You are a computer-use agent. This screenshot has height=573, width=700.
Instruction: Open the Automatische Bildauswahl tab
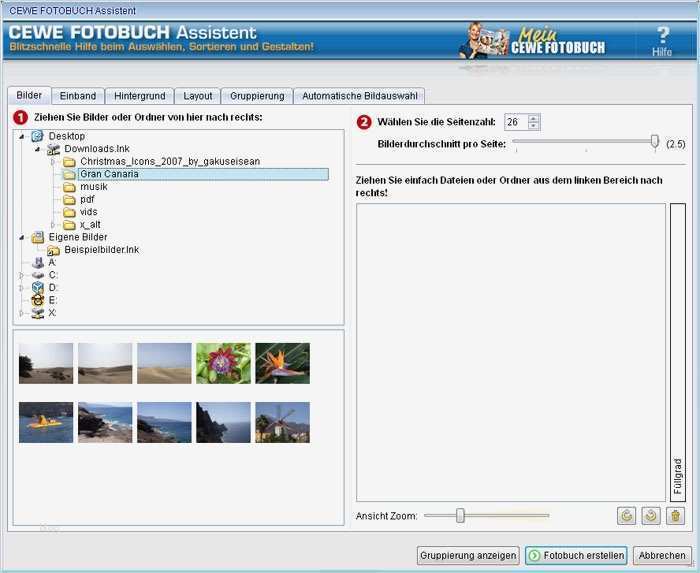pos(359,96)
